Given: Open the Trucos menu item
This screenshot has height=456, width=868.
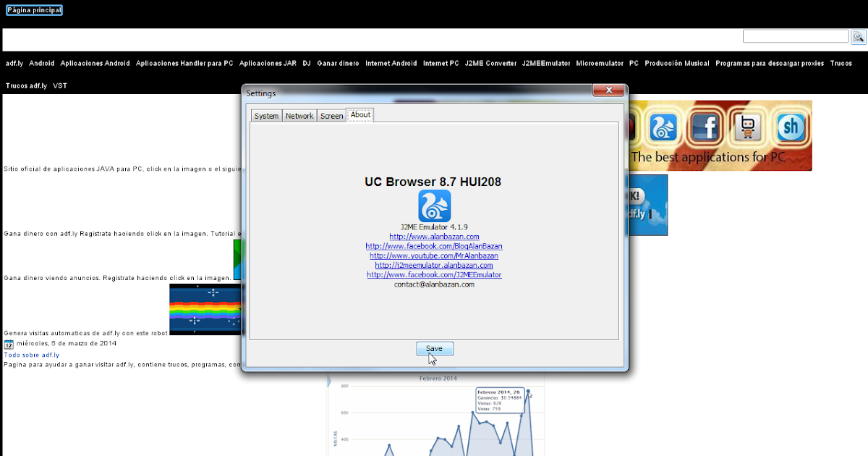Looking at the screenshot, I should [841, 64].
